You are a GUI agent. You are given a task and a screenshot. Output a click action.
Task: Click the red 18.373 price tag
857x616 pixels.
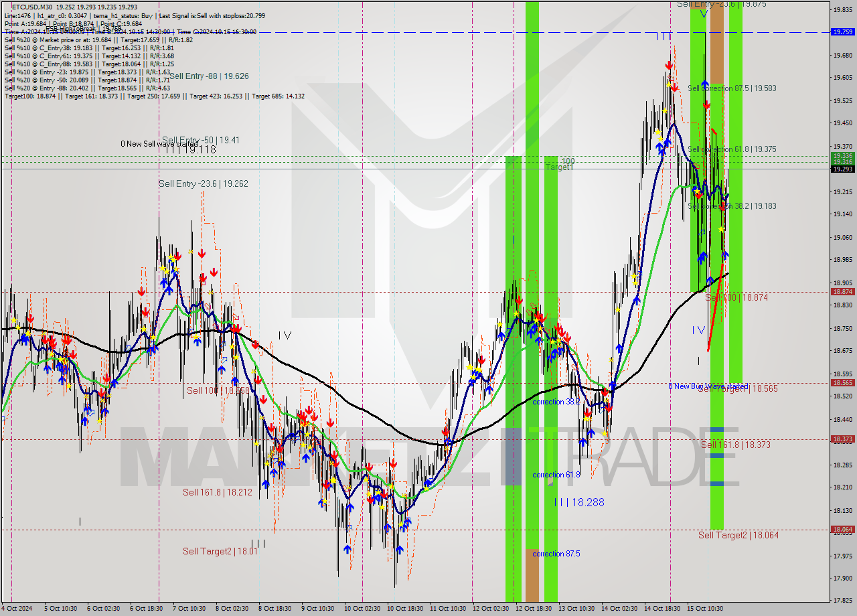click(x=842, y=439)
